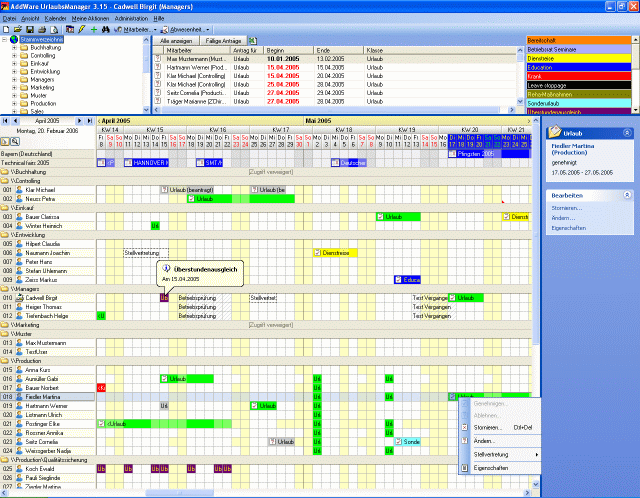Click the magnifier zoom icon under date
The height and width of the screenshot is (498, 640).
[15, 142]
